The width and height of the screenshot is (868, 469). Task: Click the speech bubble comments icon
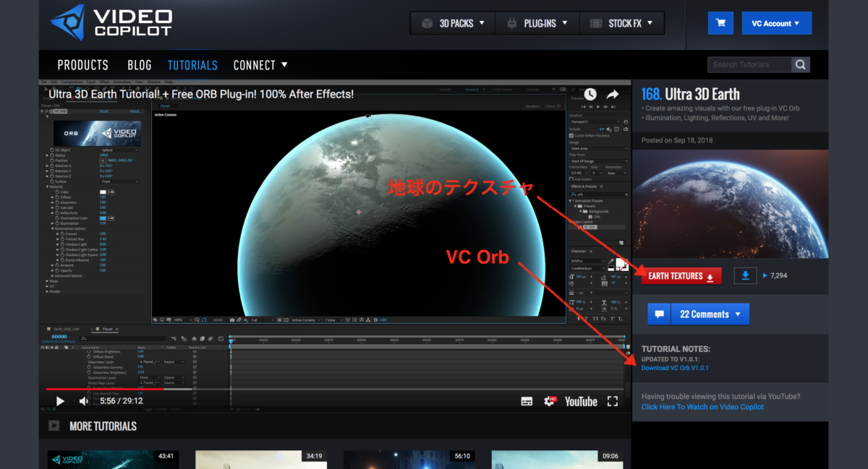point(659,314)
